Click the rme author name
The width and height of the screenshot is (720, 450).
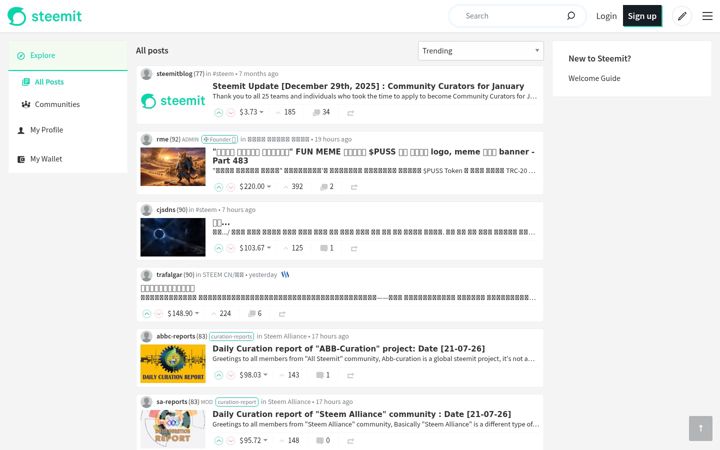162,139
